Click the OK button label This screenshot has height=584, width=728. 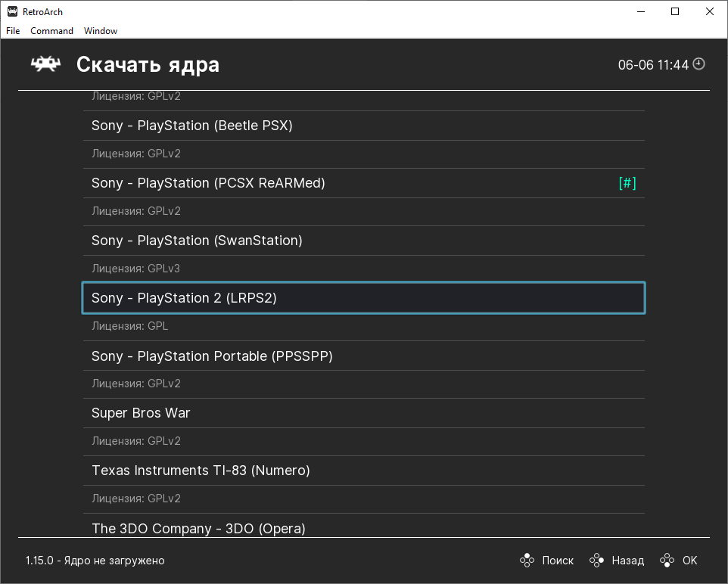(690, 561)
